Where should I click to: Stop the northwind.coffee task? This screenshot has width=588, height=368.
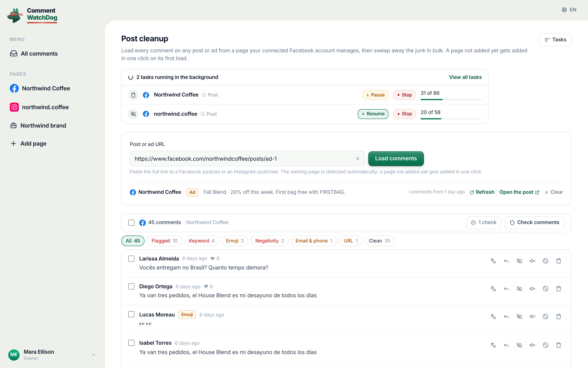click(x=404, y=114)
